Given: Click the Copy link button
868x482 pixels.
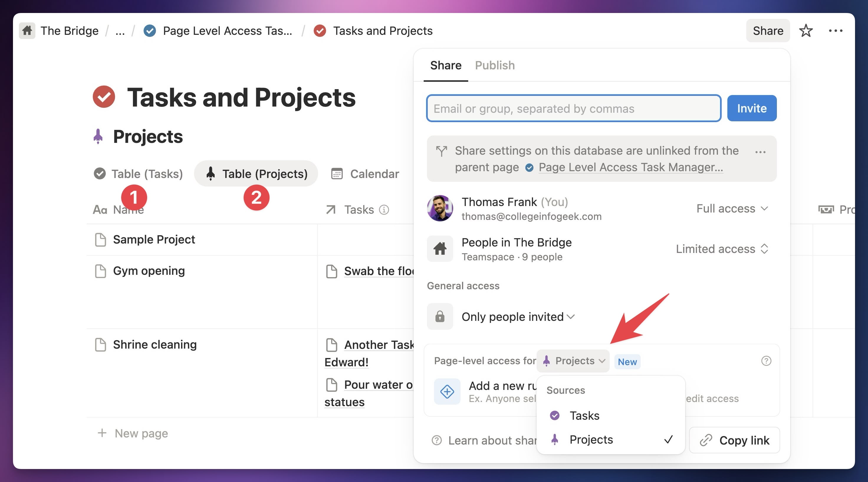Looking at the screenshot, I should [734, 440].
